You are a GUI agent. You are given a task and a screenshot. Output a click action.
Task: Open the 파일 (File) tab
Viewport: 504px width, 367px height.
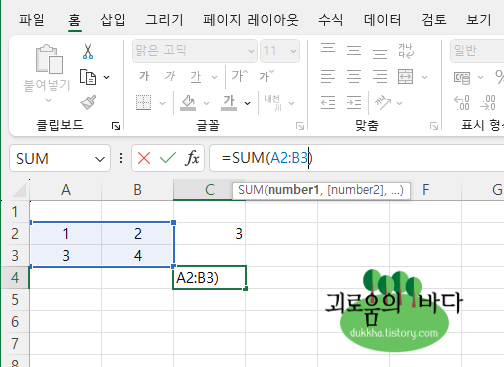(x=32, y=19)
